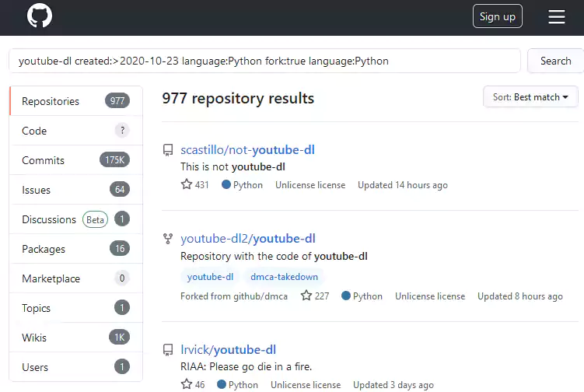584x392 pixels.
Task: Select the Repositories filter tab
Action: point(76,101)
